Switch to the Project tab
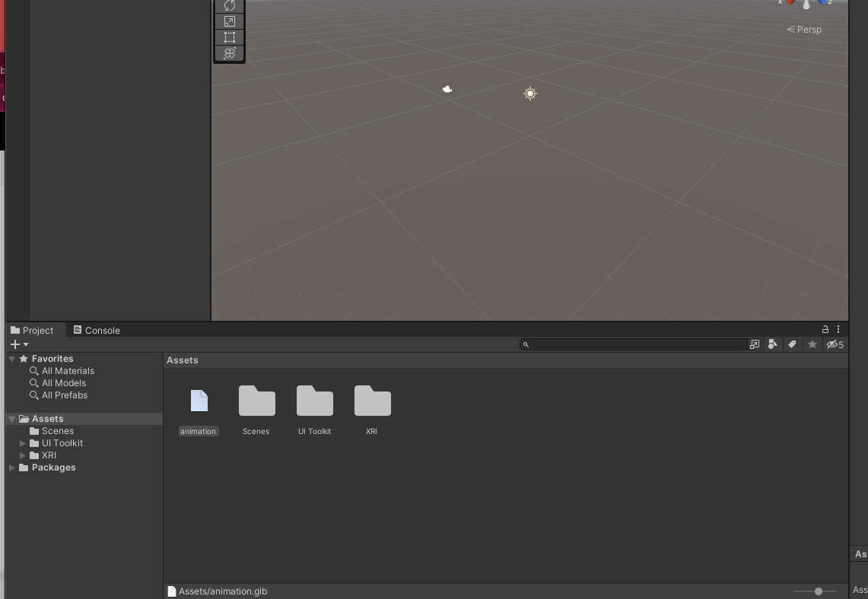Image resolution: width=868 pixels, height=599 pixels. pos(33,330)
